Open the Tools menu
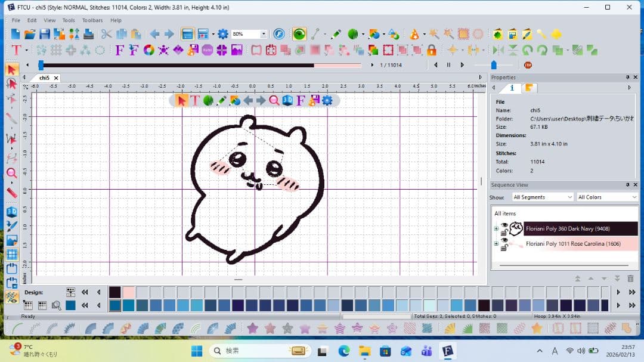Screen dimensions: 644x362 pyautogui.click(x=68, y=20)
